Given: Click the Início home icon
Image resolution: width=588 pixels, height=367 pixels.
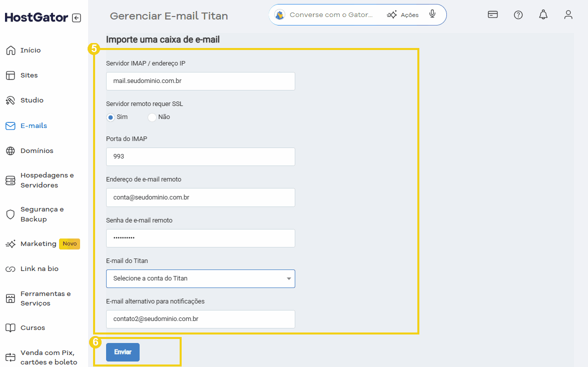Looking at the screenshot, I should click(x=11, y=50).
